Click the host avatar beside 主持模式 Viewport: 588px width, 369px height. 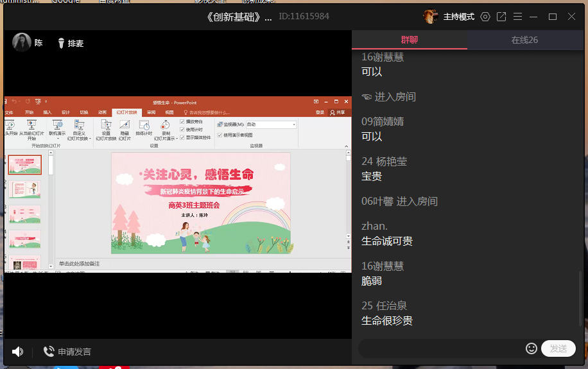pyautogui.click(x=431, y=16)
